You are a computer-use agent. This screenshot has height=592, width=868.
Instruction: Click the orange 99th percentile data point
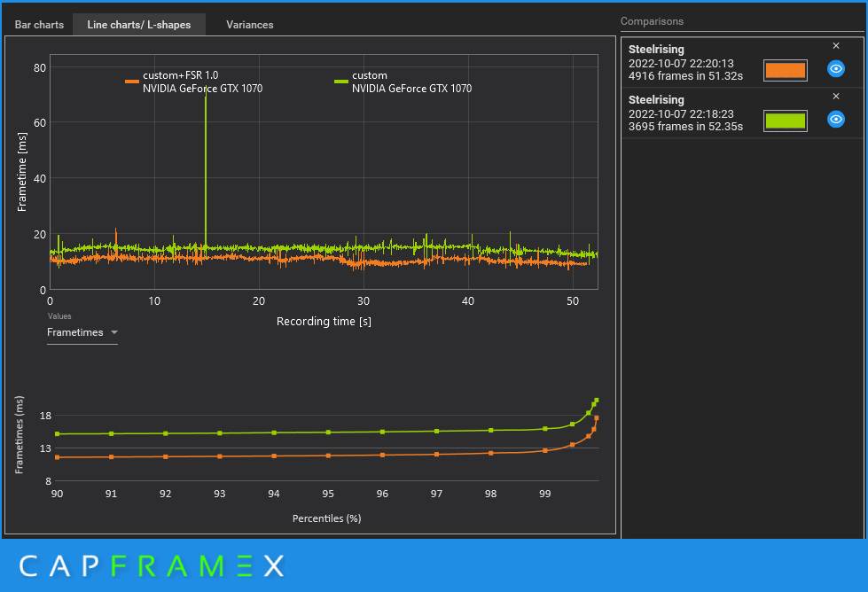pyautogui.click(x=544, y=451)
